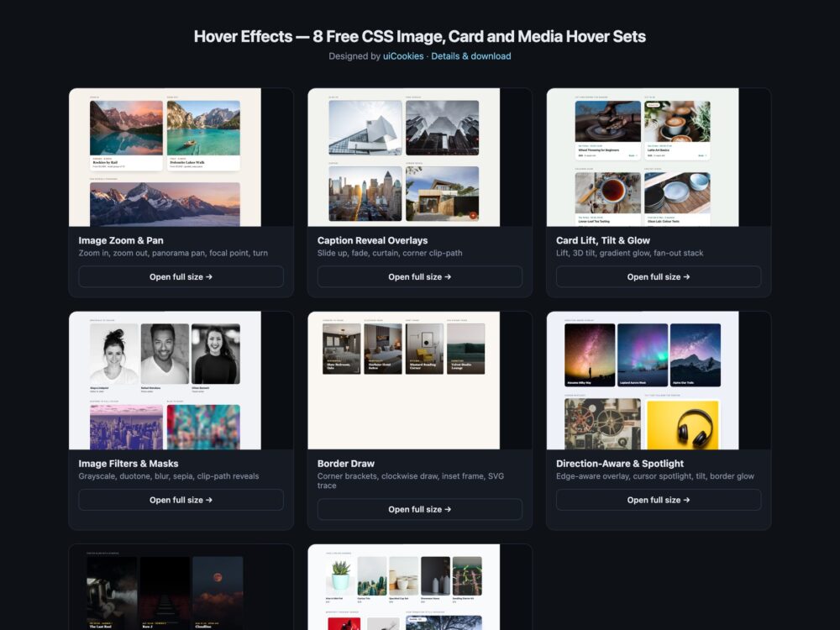Open full size for Border Draw
840x630 pixels.
419,510
